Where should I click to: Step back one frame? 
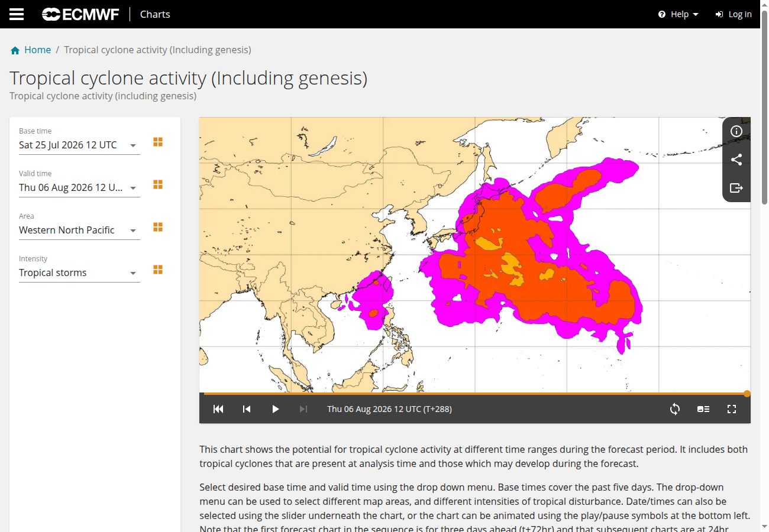[247, 409]
